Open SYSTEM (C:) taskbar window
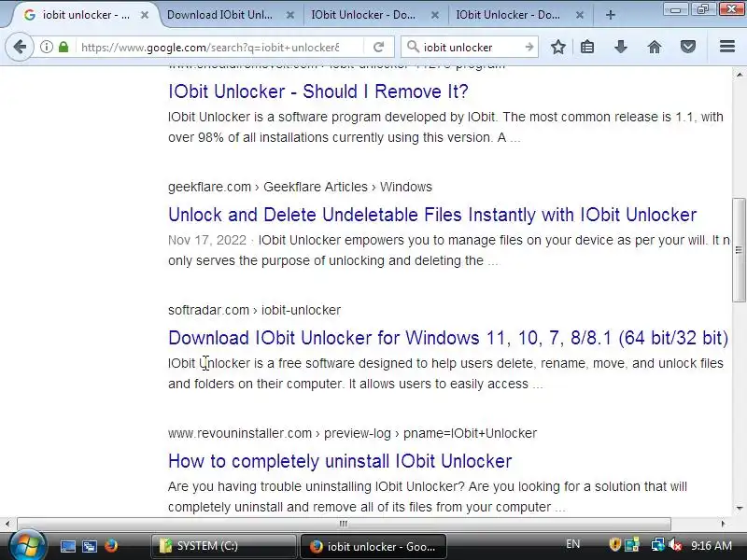This screenshot has height=560, width=747. tap(223, 546)
